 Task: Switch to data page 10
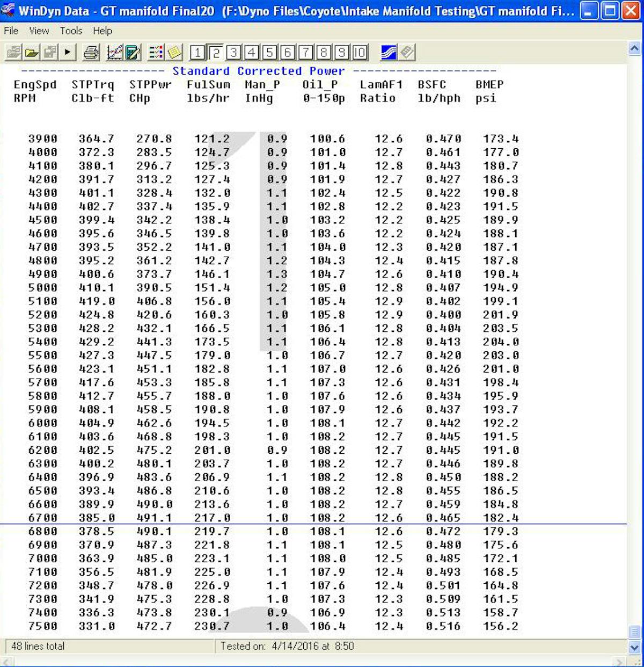click(x=360, y=52)
